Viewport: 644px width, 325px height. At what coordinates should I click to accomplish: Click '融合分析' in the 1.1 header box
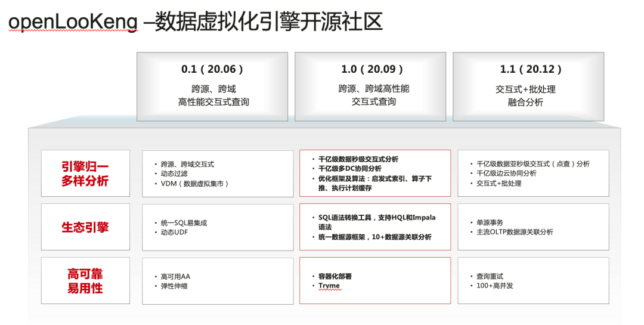click(525, 103)
